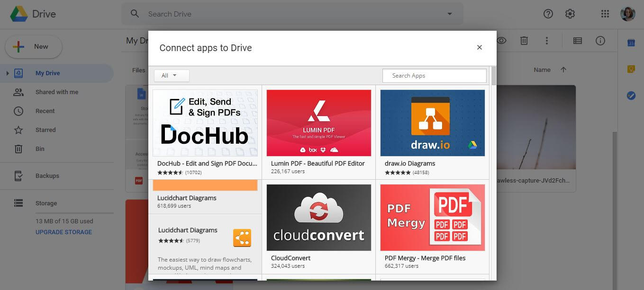Reverse sort direction arrow
Screen dimensions: 644x290
[563, 70]
